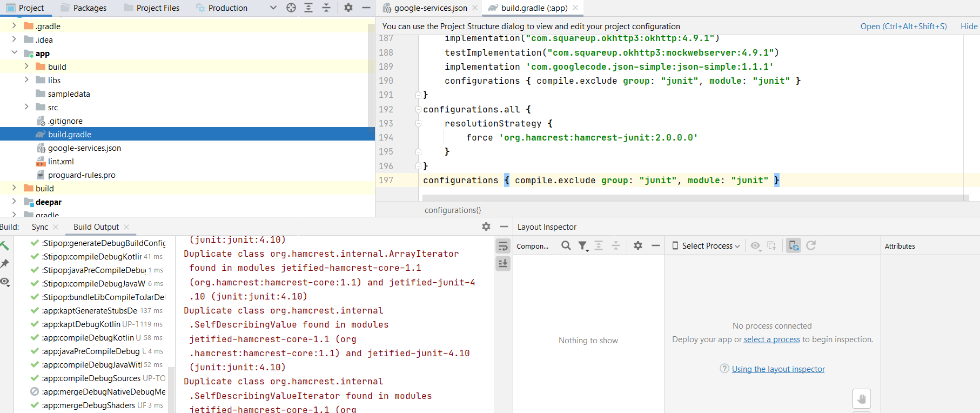Click the help icon beside Using the layout inspector
The width and height of the screenshot is (980, 413).
[724, 368]
